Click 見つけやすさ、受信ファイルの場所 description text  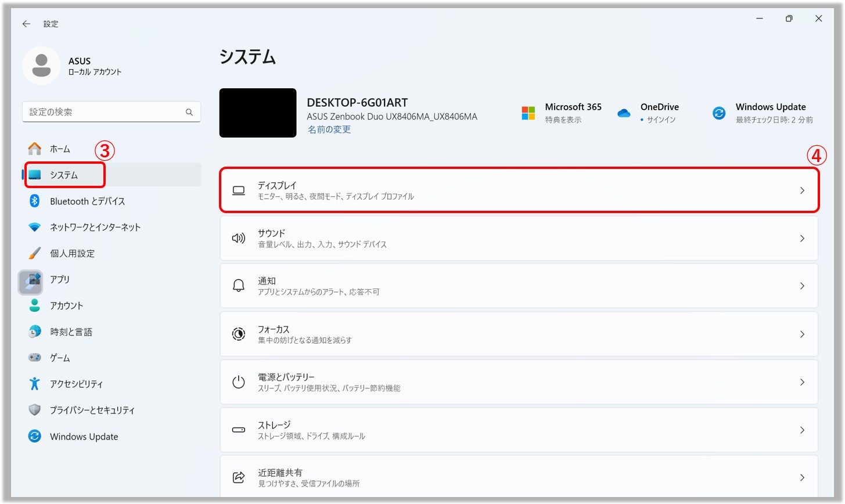coord(309,484)
